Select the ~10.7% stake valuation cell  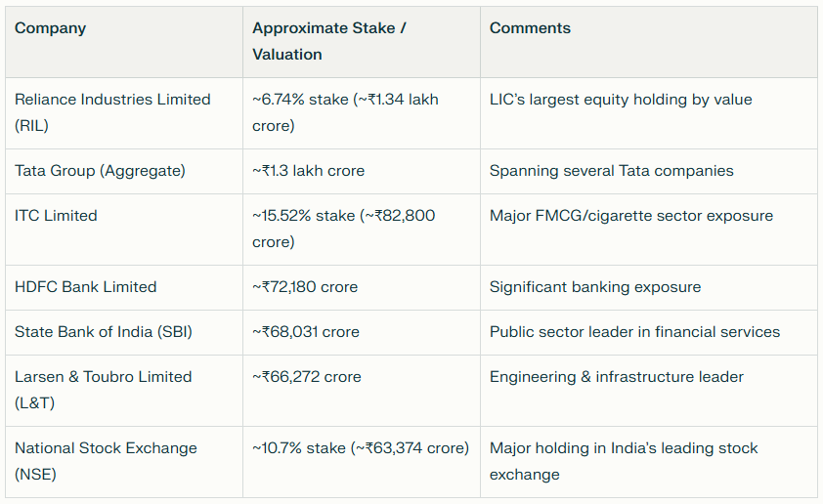(361, 448)
